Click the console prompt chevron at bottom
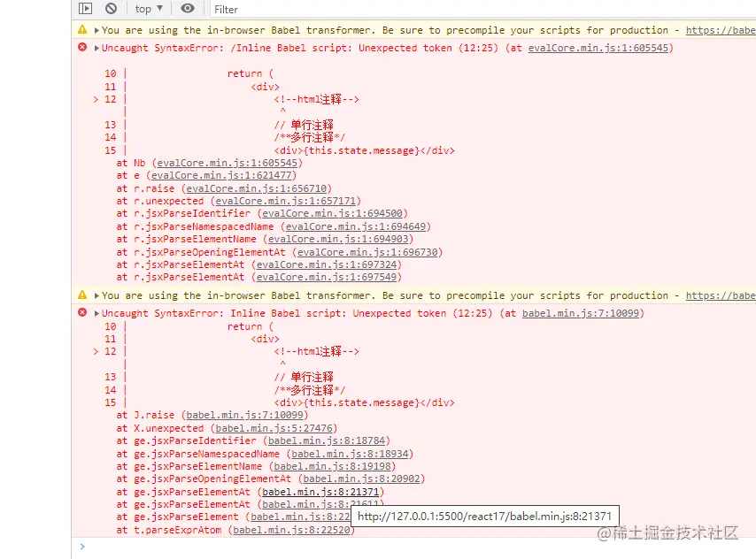This screenshot has width=756, height=559. coord(82,547)
